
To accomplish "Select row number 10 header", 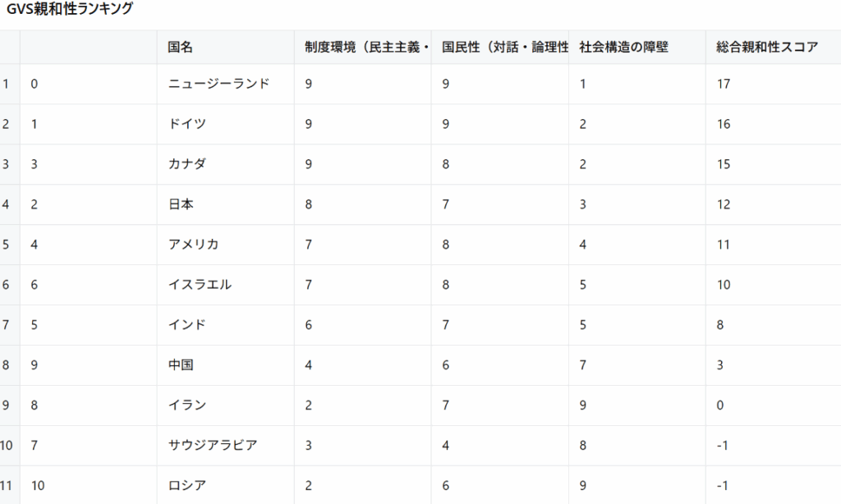I will click(x=7, y=446).
